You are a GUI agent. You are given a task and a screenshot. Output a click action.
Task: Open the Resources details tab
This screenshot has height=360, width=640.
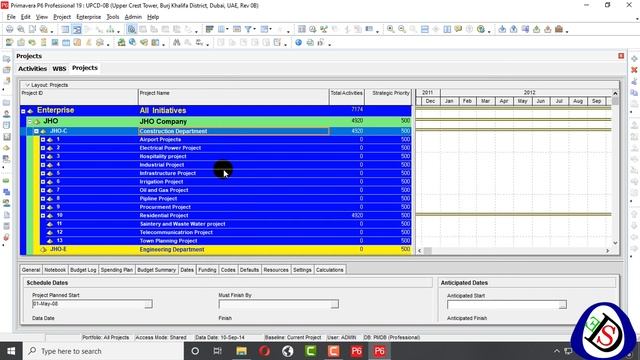pyautogui.click(x=276, y=270)
